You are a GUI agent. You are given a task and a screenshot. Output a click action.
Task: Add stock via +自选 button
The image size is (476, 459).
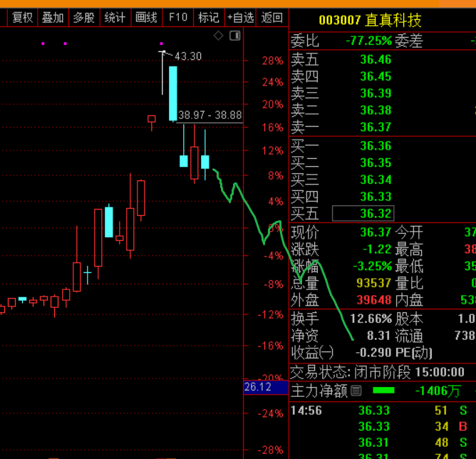pos(240,18)
